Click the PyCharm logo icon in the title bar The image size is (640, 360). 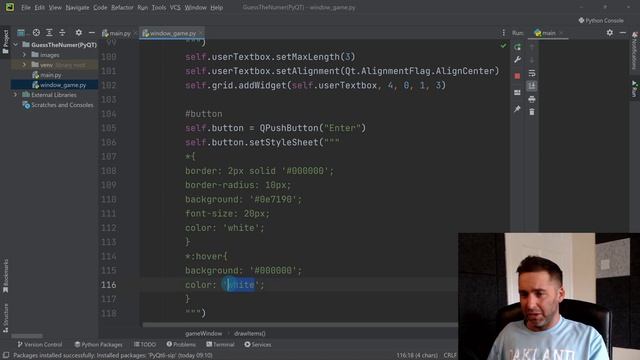[x=10, y=7]
